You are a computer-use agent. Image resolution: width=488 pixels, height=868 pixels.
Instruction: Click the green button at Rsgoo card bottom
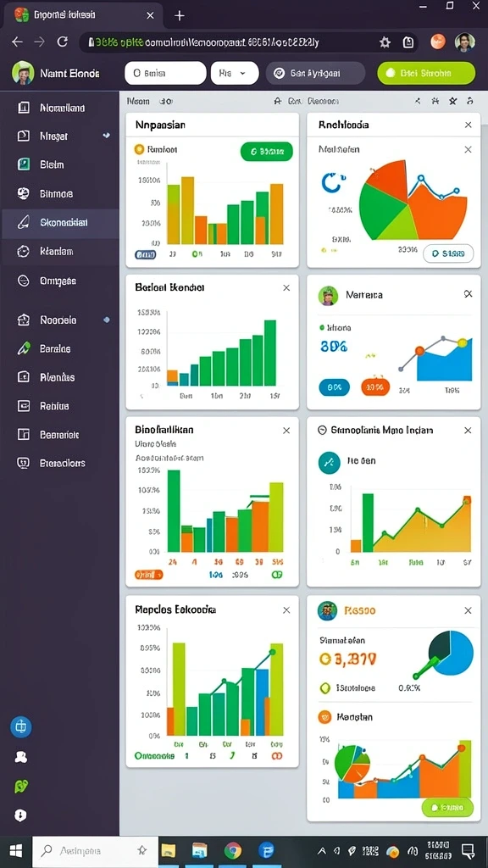coord(447,808)
